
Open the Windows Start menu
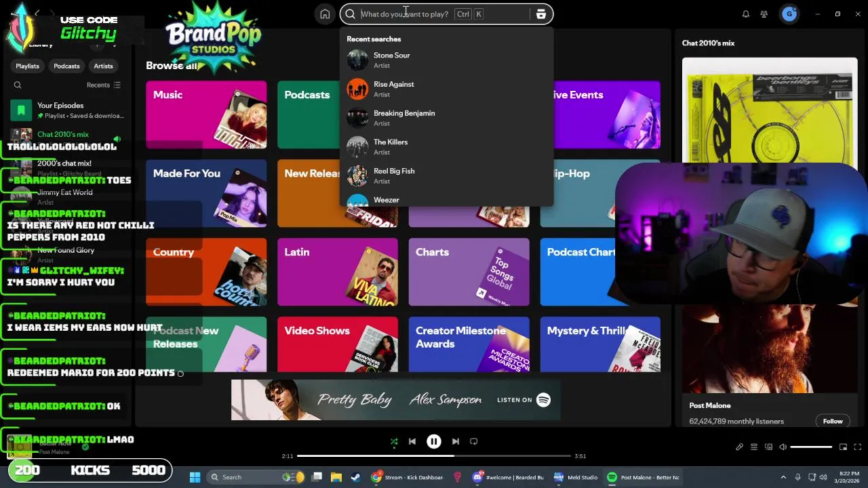click(195, 477)
